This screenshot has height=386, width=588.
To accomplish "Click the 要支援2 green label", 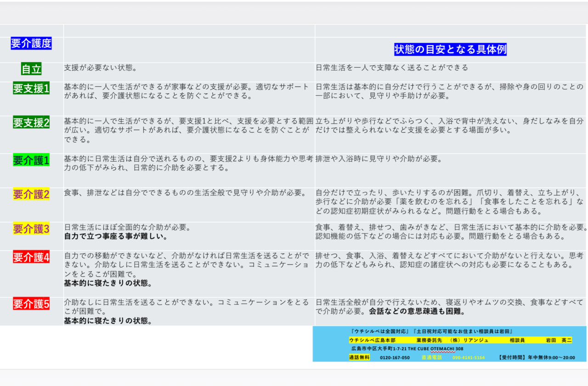I will click(x=31, y=123).
